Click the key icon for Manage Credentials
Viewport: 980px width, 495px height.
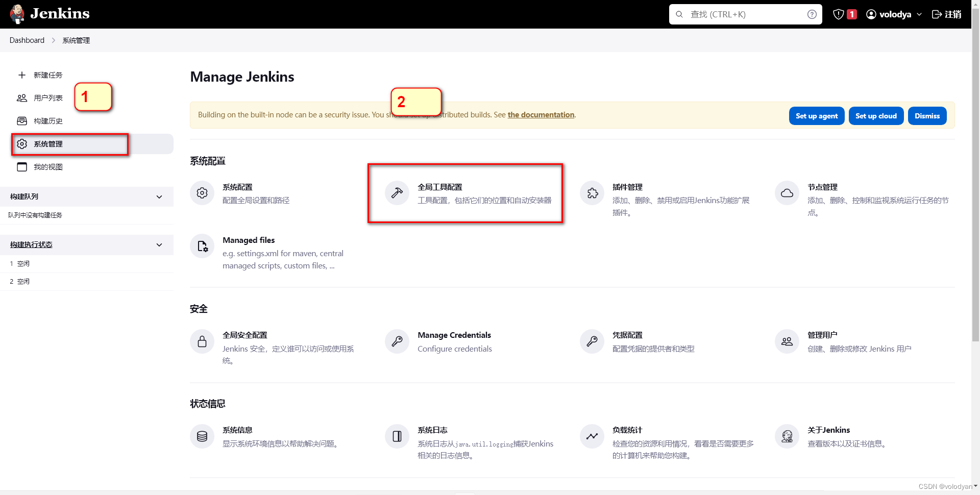(x=397, y=341)
